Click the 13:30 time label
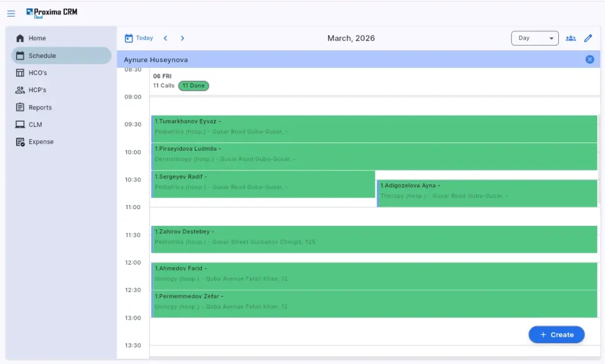Viewport: 605px width, 364px height. coord(133,346)
